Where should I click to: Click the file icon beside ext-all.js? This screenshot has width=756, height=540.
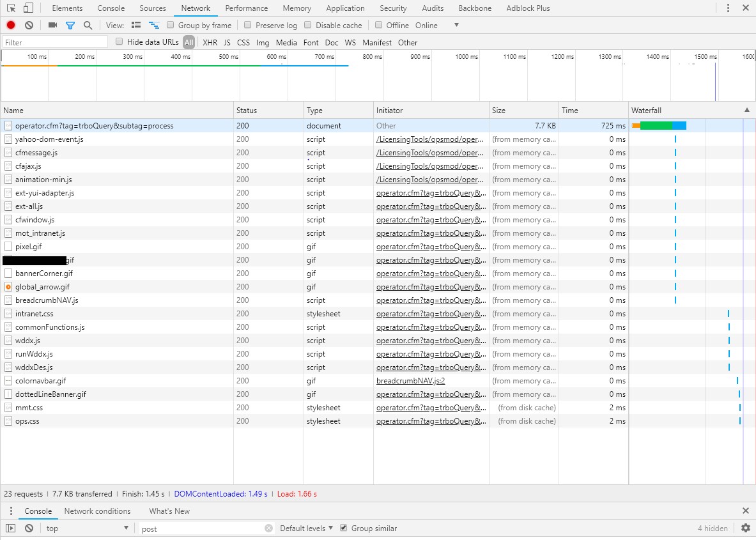pyautogui.click(x=8, y=206)
